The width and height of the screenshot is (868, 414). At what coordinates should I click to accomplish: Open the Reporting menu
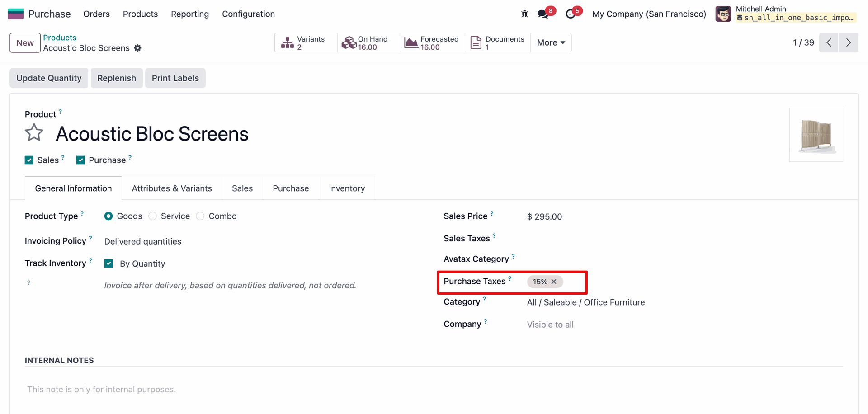(x=190, y=14)
